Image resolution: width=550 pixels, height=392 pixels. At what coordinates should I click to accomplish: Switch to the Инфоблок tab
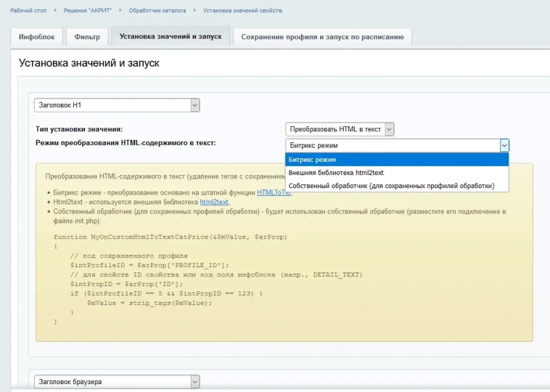(37, 37)
